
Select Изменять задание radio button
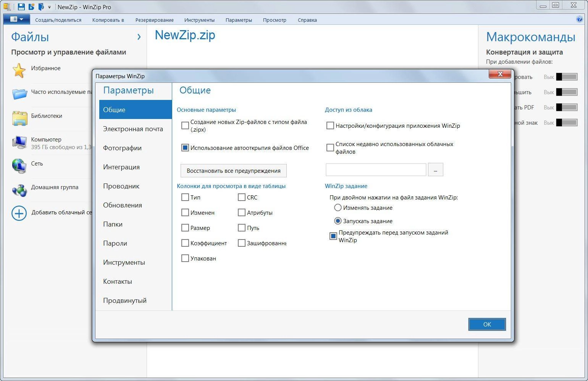point(338,207)
